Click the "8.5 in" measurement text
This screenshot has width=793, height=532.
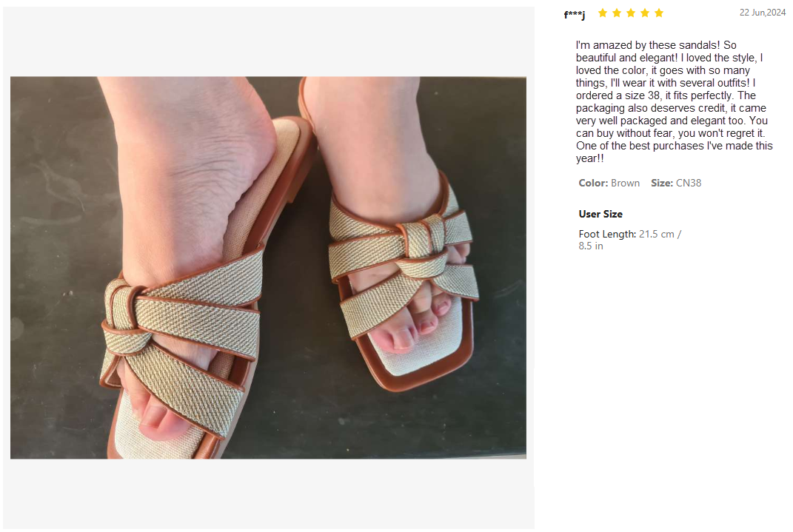click(x=591, y=246)
